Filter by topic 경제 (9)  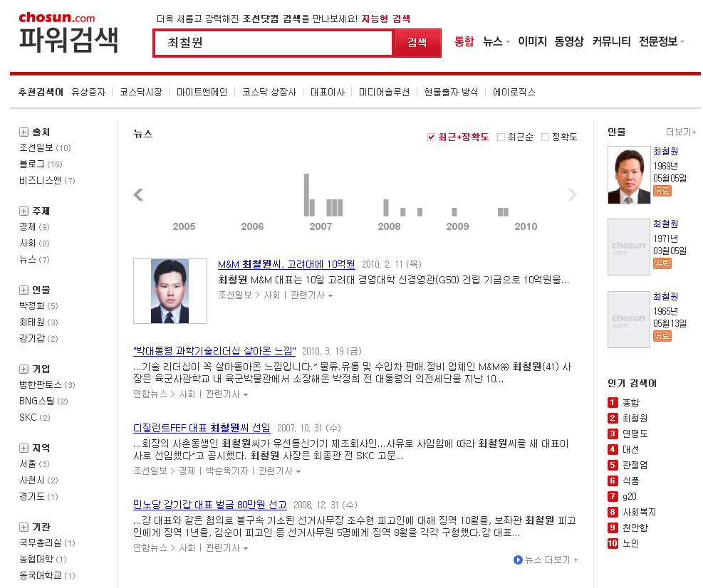pyautogui.click(x=34, y=227)
